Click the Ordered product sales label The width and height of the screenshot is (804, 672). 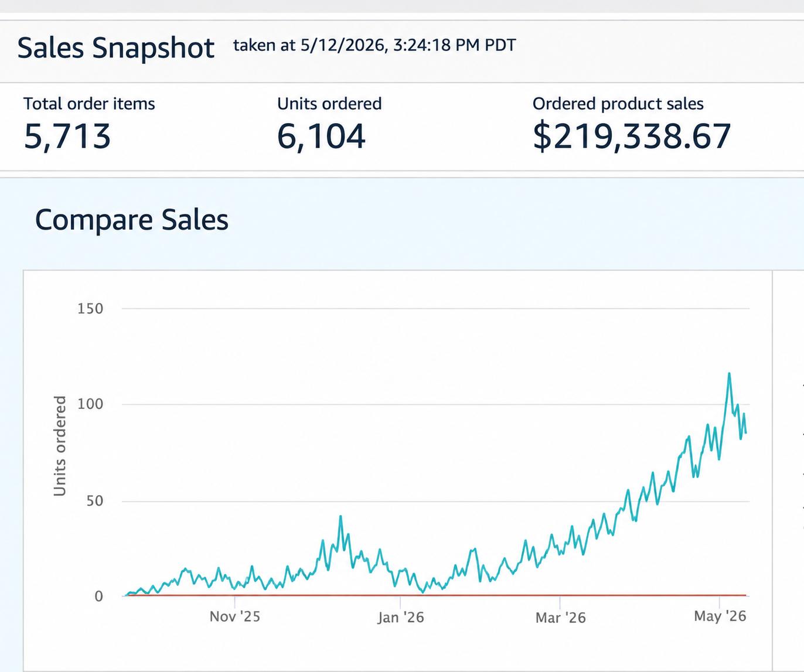point(618,104)
